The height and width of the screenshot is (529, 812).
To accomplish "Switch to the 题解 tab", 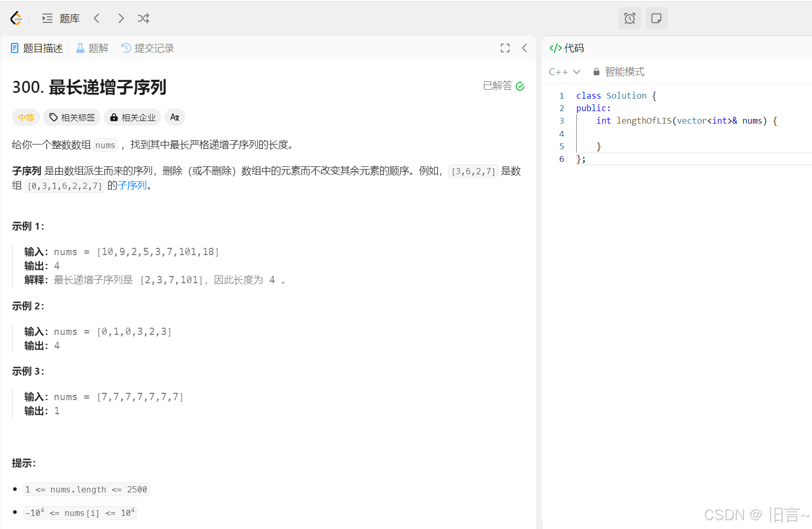I will pos(92,48).
